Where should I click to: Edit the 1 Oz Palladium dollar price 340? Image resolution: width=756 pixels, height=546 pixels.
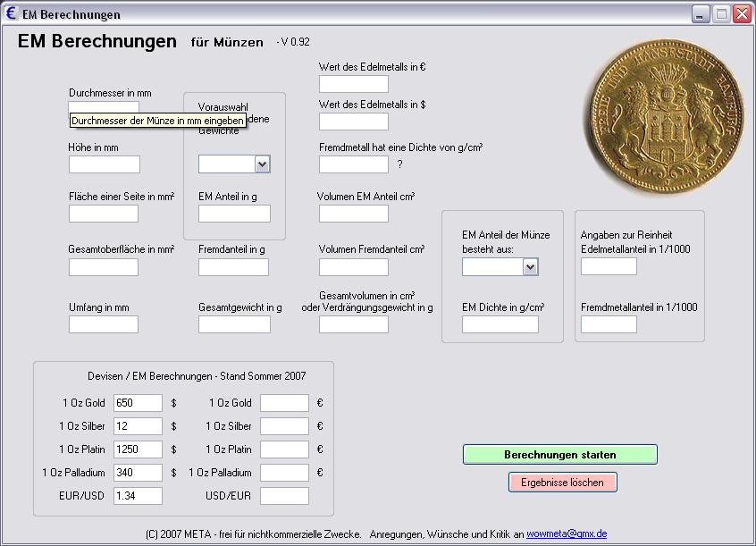[138, 472]
